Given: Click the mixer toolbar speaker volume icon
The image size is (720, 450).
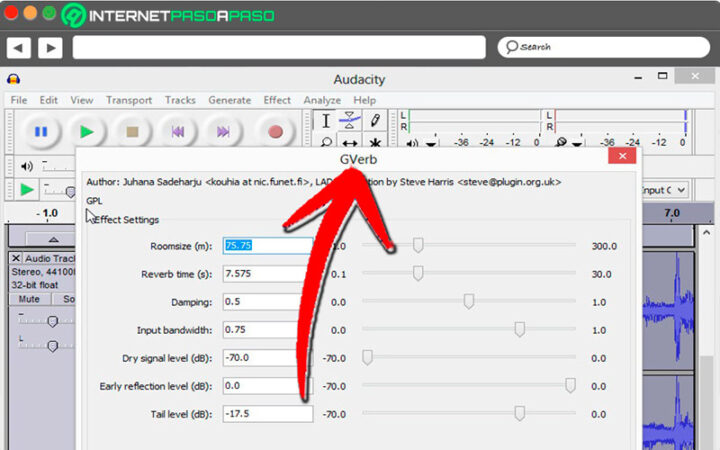Looking at the screenshot, I should tap(27, 166).
